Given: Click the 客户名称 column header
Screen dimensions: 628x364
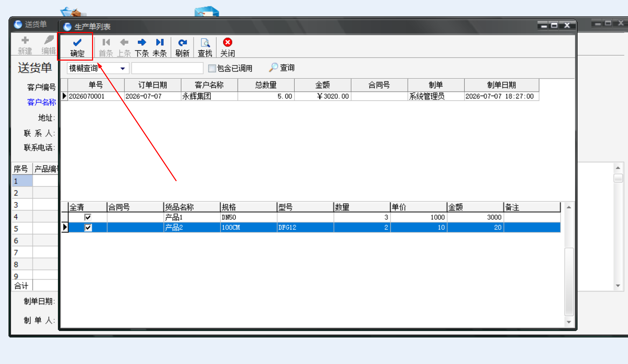Looking at the screenshot, I should pyautogui.click(x=209, y=85).
